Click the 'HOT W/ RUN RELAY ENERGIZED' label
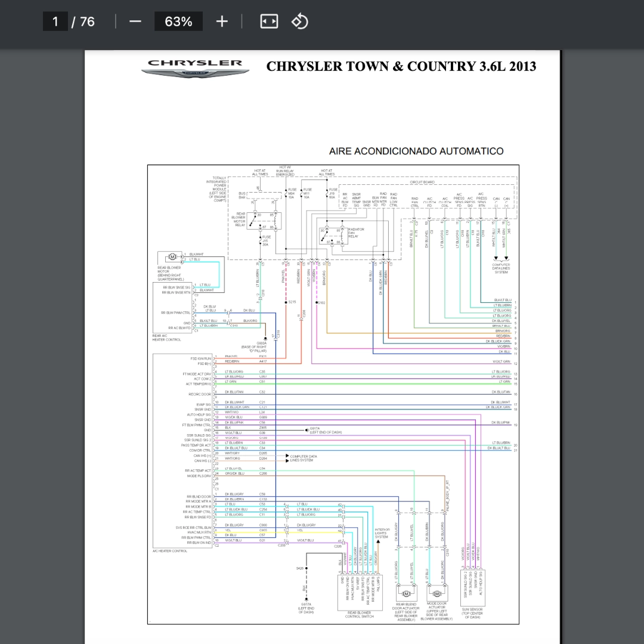Viewport: 644px width, 644px height. pyautogui.click(x=285, y=171)
